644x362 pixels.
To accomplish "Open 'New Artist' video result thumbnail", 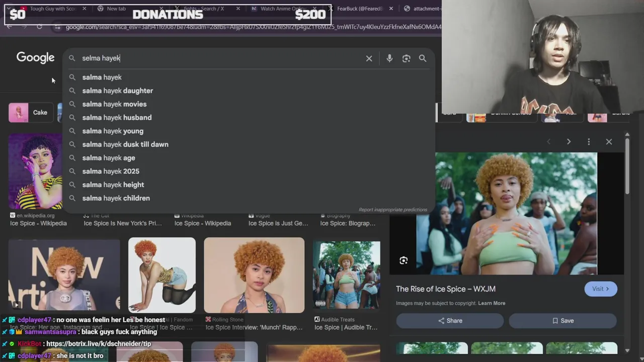I will coord(64,276).
